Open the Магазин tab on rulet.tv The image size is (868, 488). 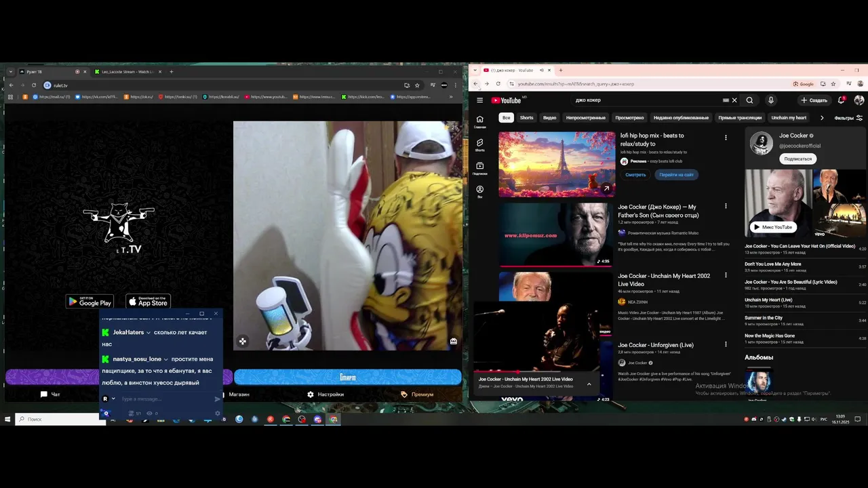239,394
